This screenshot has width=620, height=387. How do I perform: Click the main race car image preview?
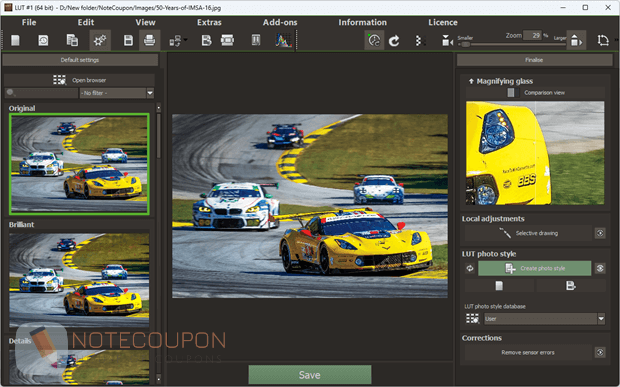click(x=310, y=206)
